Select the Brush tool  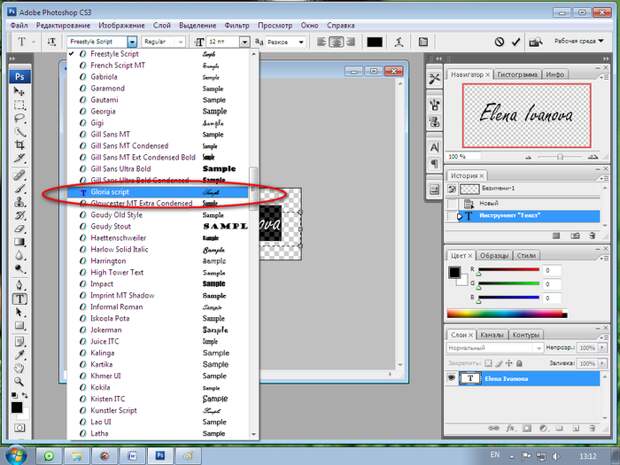(x=19, y=188)
